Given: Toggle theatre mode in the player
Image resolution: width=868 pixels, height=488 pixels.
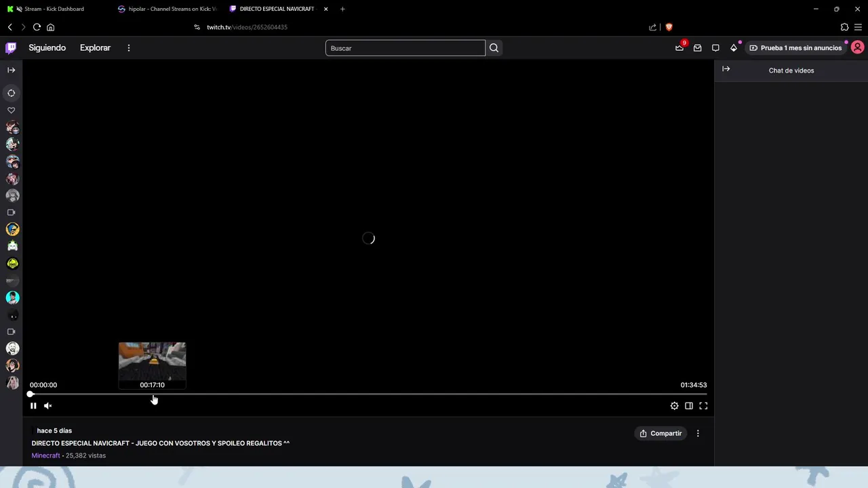Looking at the screenshot, I should tap(689, 406).
